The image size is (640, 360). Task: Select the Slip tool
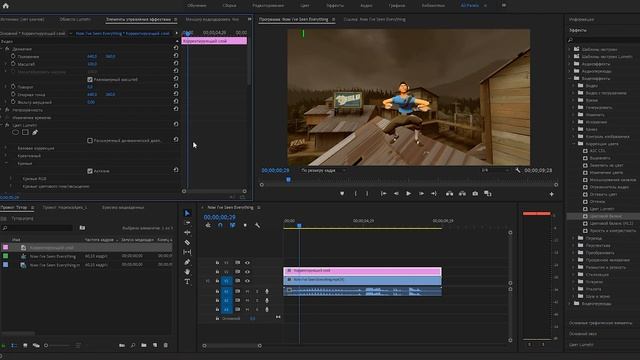coord(187,252)
